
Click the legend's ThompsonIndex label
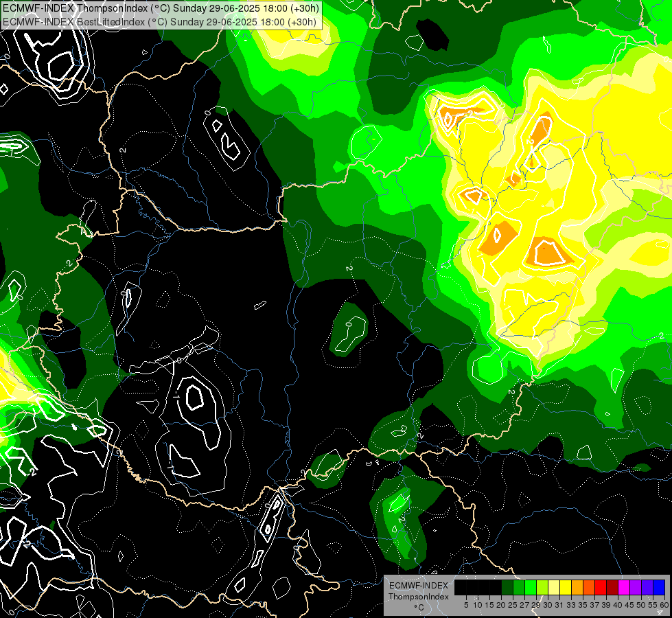[419, 597]
